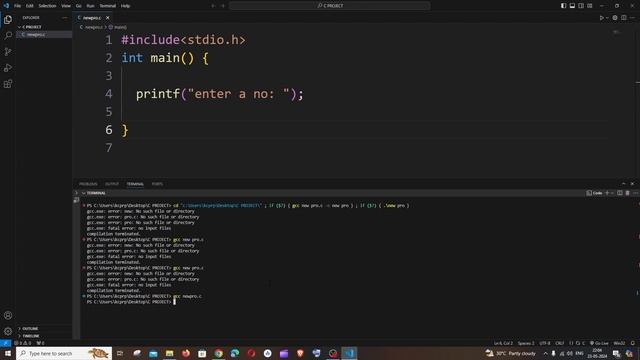Open notifications bell in status bar
The height and width of the screenshot is (360, 640).
[633, 343]
